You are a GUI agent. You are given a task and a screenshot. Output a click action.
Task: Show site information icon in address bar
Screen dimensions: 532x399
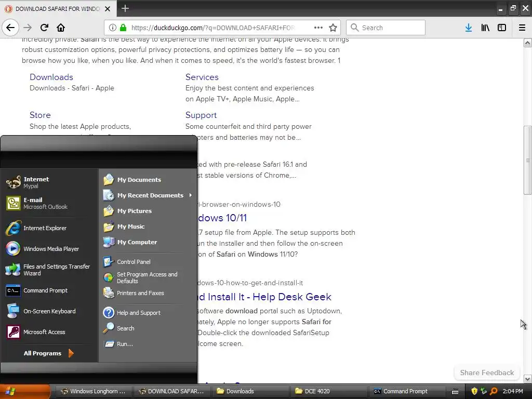[x=113, y=28]
